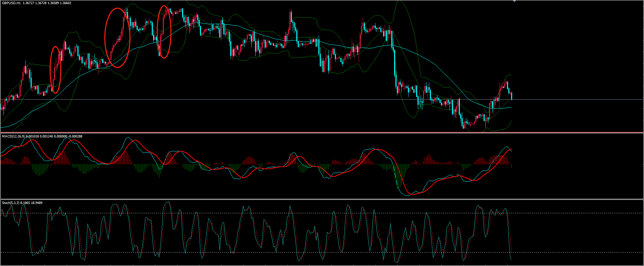This screenshot has height=266, width=644.
Task: Click the chart shift triangle marker
Action: pyautogui.click(x=515, y=1)
